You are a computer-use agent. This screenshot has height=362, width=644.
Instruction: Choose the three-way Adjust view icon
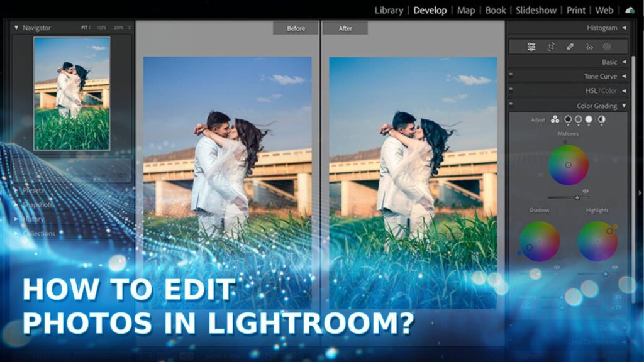(555, 119)
